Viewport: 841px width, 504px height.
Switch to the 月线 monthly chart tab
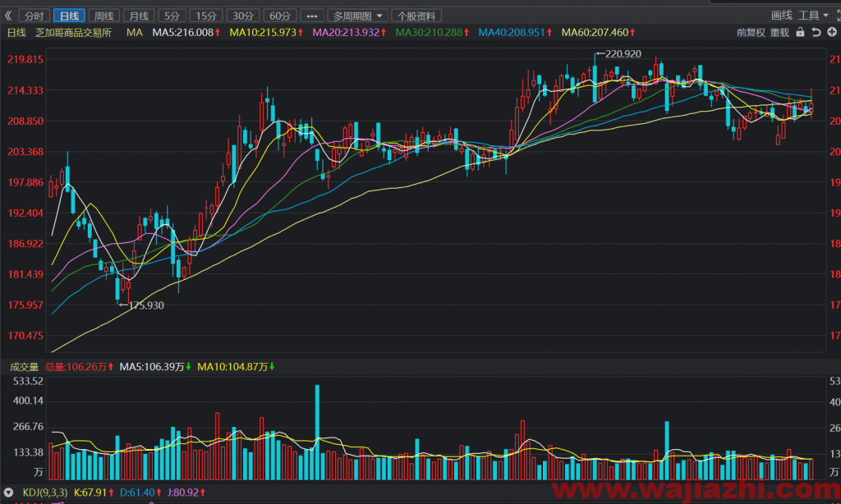point(139,16)
